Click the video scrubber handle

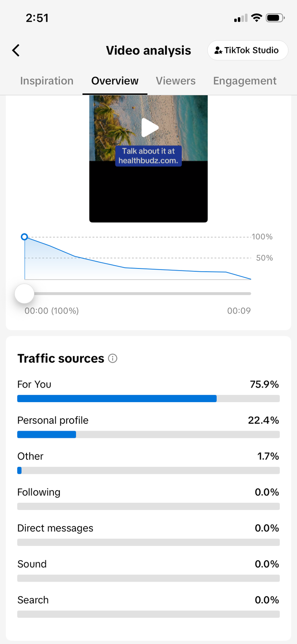click(25, 293)
